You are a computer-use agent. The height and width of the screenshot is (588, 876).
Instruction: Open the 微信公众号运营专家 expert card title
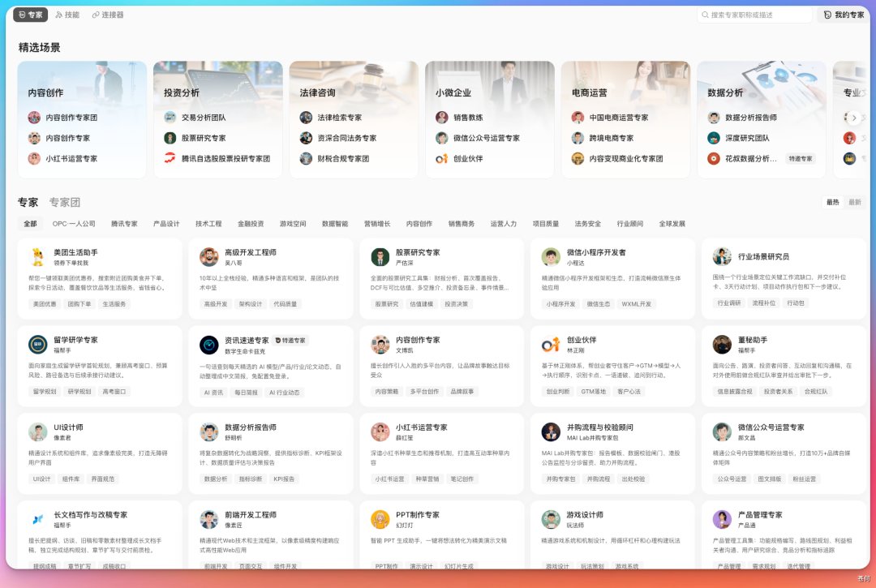click(x=771, y=427)
